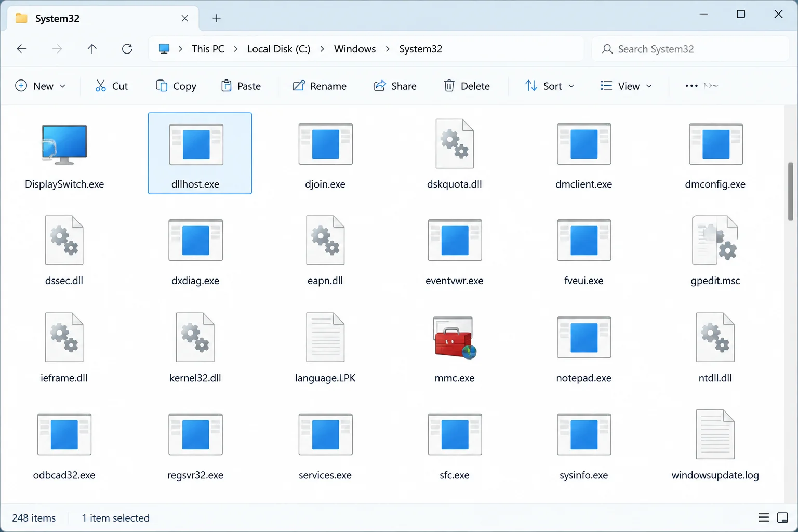Expand chevron after Local Disk (C:)

pyautogui.click(x=322, y=49)
